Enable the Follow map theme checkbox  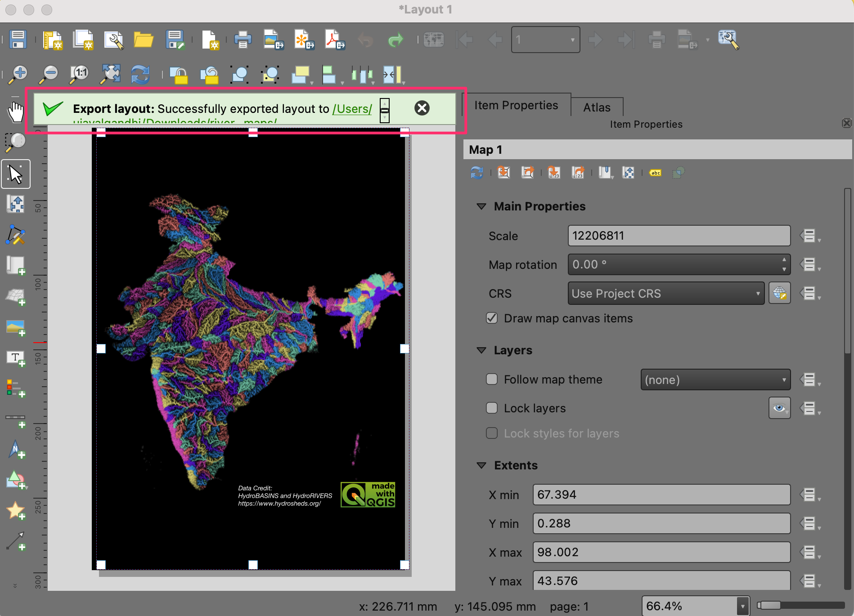492,379
